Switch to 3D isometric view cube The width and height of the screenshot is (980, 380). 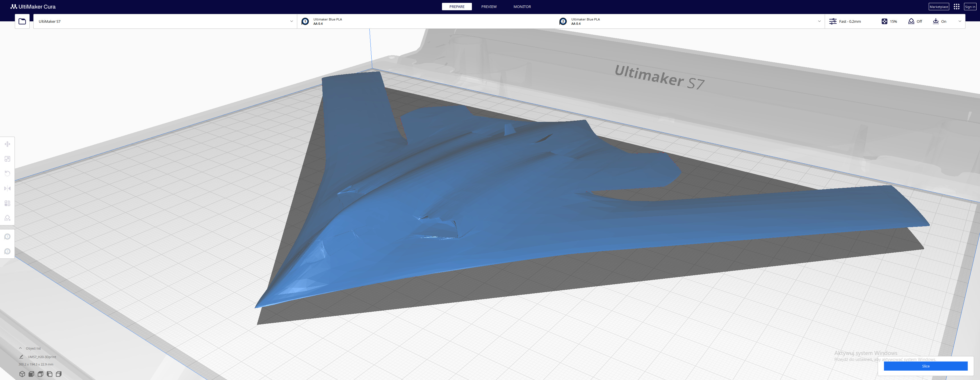click(x=22, y=374)
